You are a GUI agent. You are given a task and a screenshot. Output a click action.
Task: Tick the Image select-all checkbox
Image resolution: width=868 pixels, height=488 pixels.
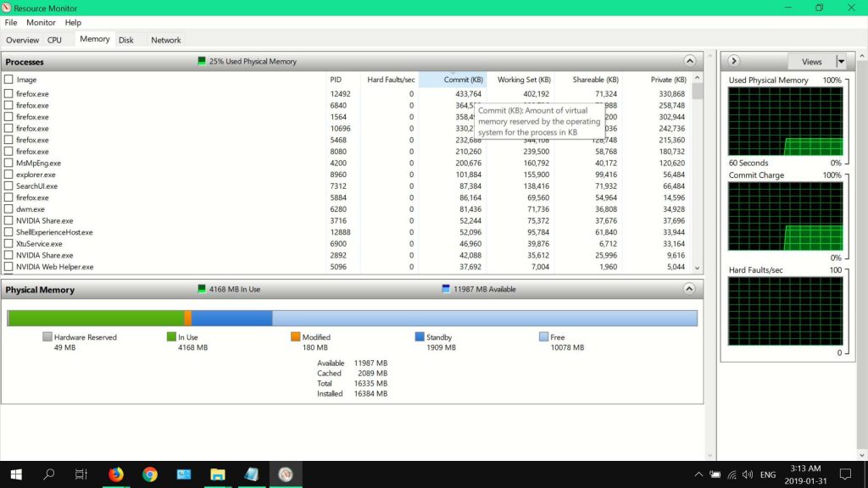click(x=8, y=79)
